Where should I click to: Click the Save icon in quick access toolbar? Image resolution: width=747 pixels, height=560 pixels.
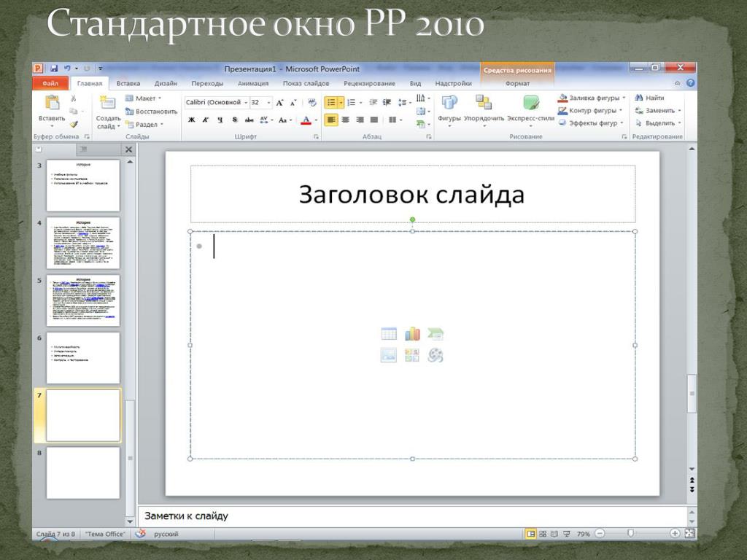(x=54, y=69)
